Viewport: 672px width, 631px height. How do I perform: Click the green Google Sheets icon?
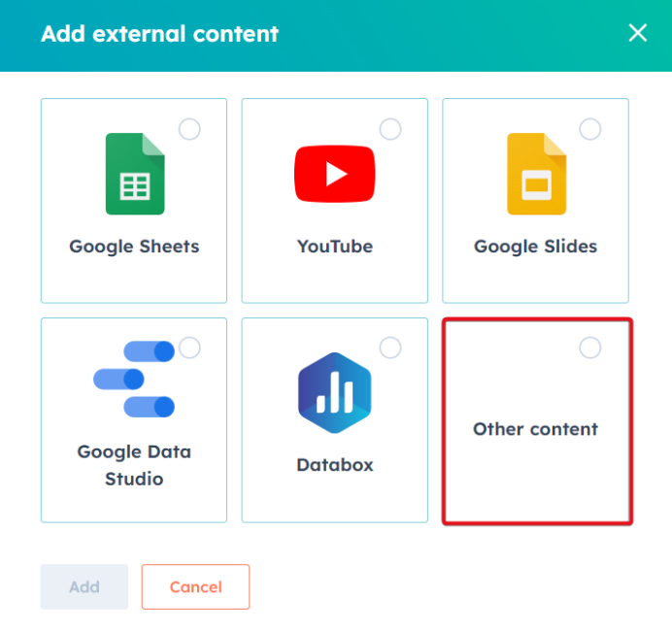pos(135,174)
